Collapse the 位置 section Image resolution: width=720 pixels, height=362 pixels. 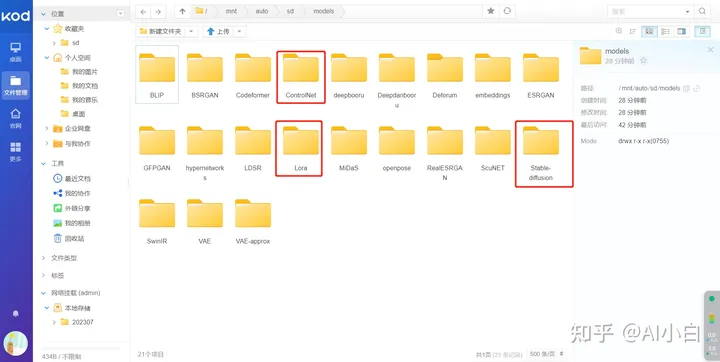click(44, 14)
